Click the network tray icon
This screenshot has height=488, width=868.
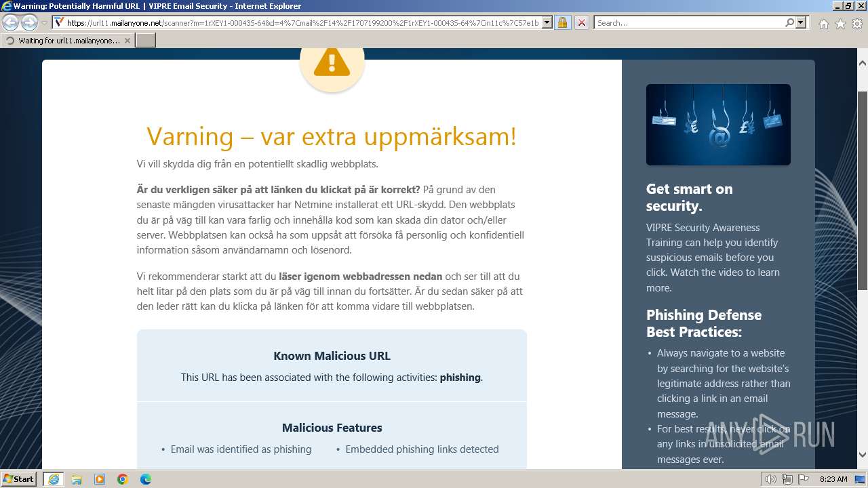tap(787, 479)
